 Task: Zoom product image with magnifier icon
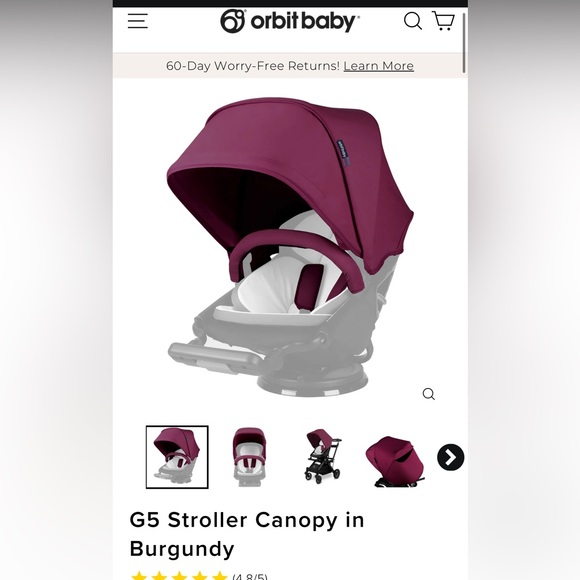tap(428, 394)
